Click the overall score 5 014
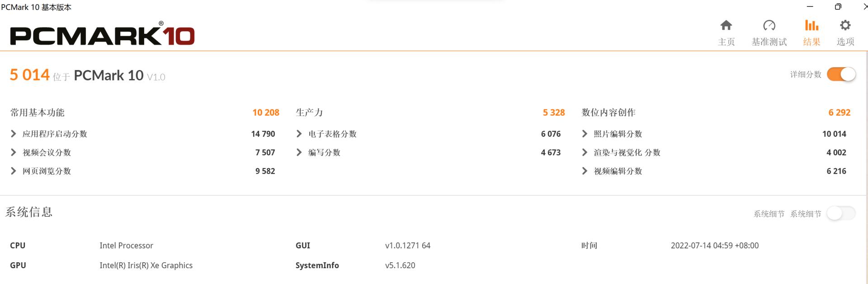868x284 pixels. pyautogui.click(x=29, y=74)
